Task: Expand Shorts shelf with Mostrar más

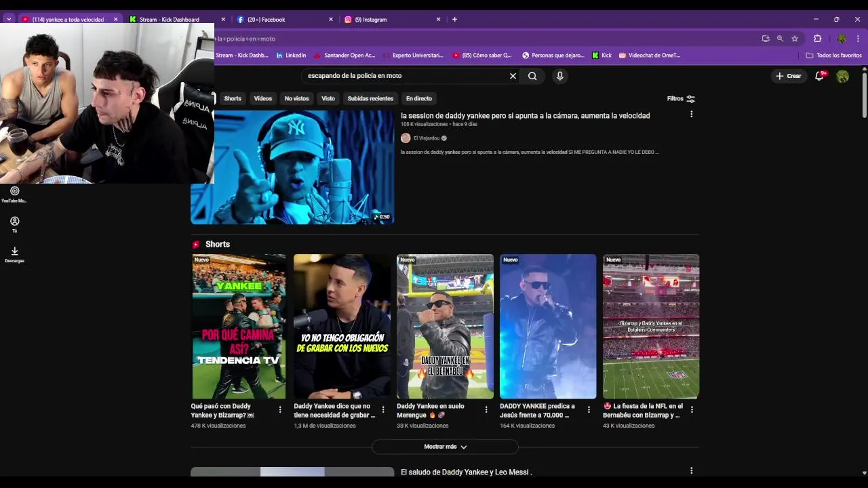Action: click(445, 447)
